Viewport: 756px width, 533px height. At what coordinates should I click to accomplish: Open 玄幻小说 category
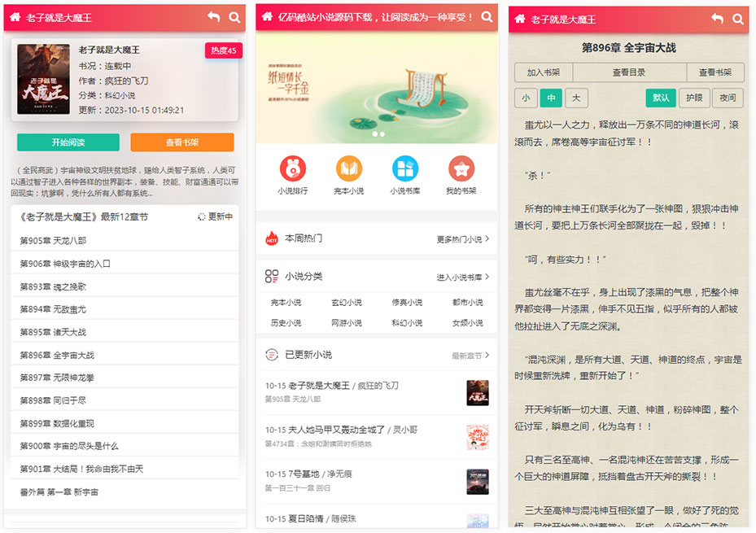[x=347, y=302]
